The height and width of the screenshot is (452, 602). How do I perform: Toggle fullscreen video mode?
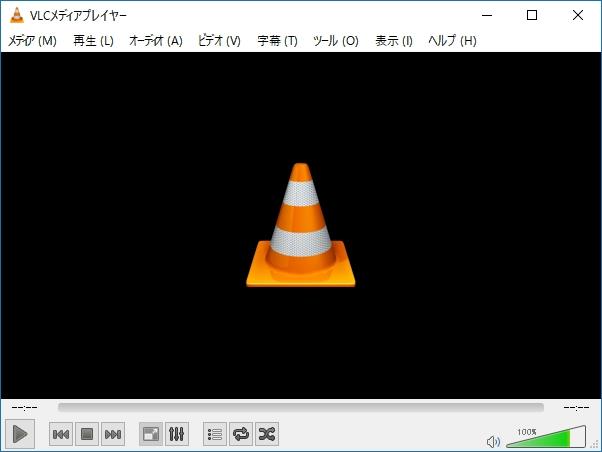click(150, 434)
